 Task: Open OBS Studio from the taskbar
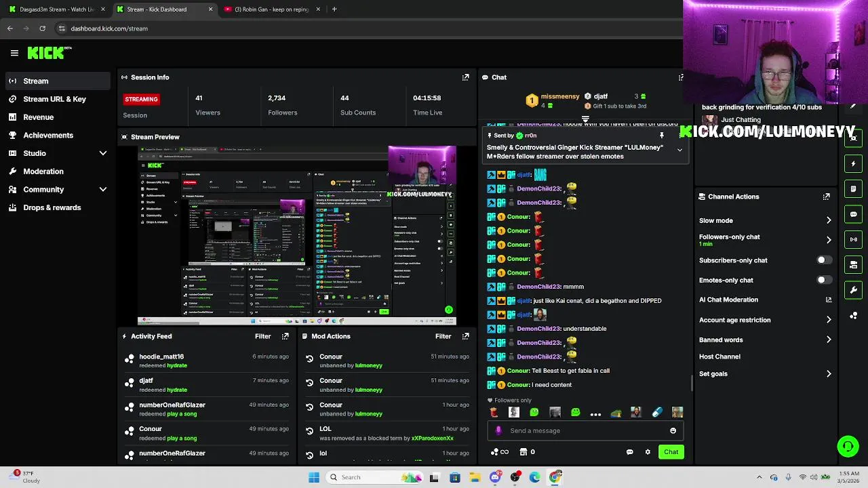515,477
